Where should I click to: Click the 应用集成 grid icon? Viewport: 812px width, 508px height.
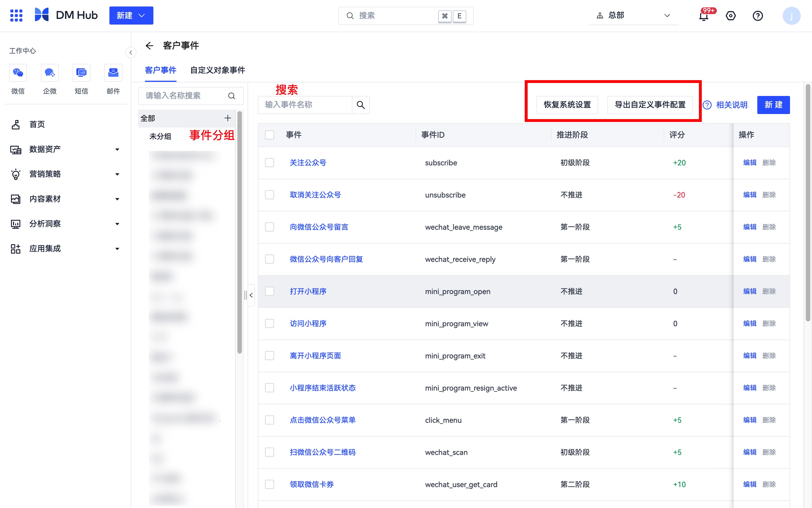click(x=16, y=249)
